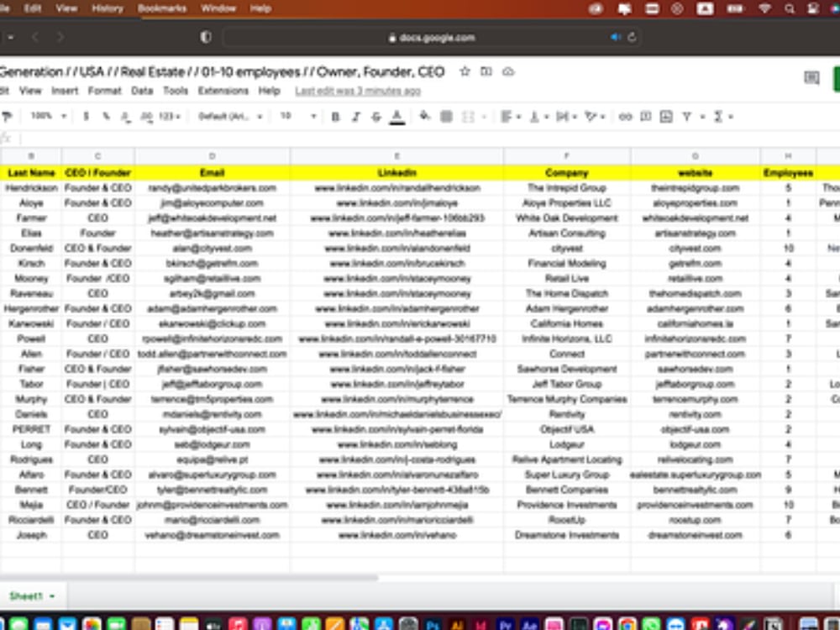Select the Last Name Hendrickson cell
The image size is (840, 630).
(x=32, y=188)
